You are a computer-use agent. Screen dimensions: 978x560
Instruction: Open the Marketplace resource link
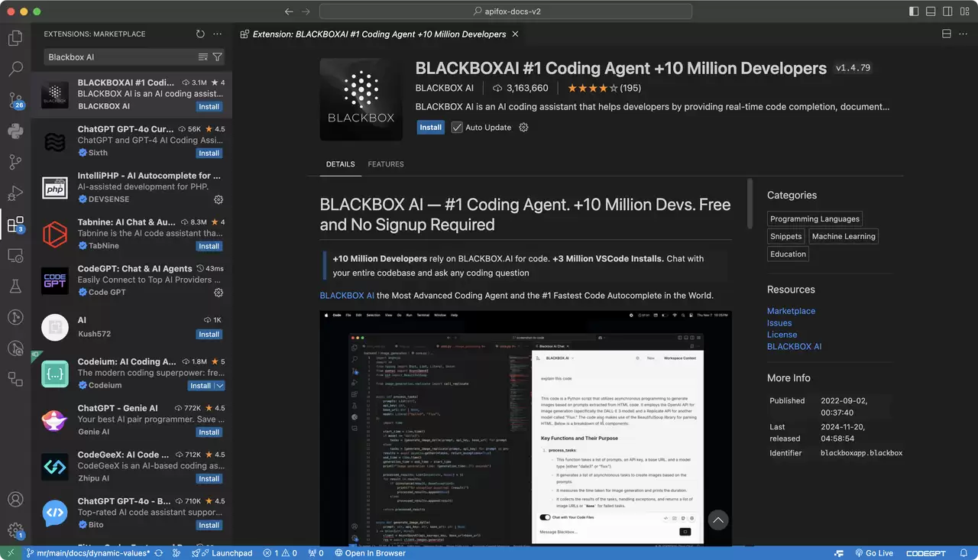[791, 311]
